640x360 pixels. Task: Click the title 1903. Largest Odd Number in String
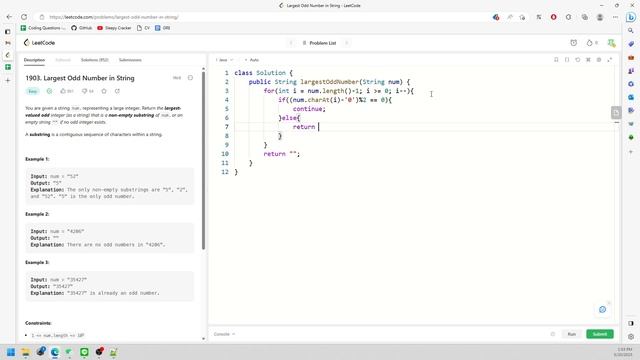[80, 78]
